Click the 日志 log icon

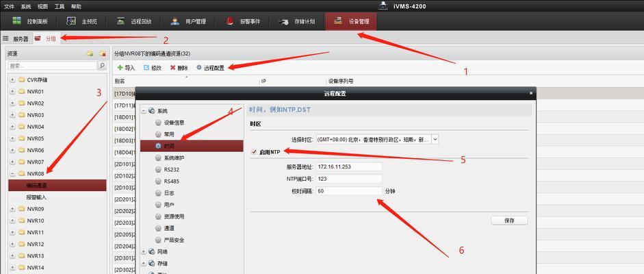tap(159, 192)
